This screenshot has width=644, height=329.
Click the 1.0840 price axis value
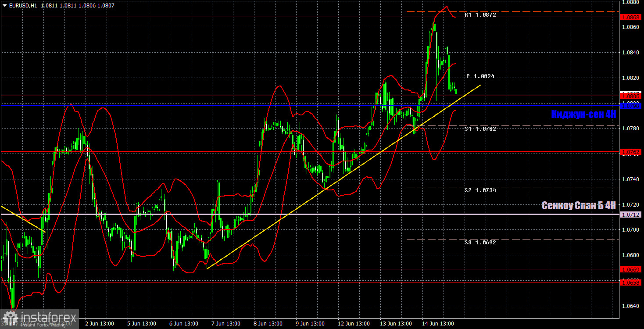pos(631,53)
